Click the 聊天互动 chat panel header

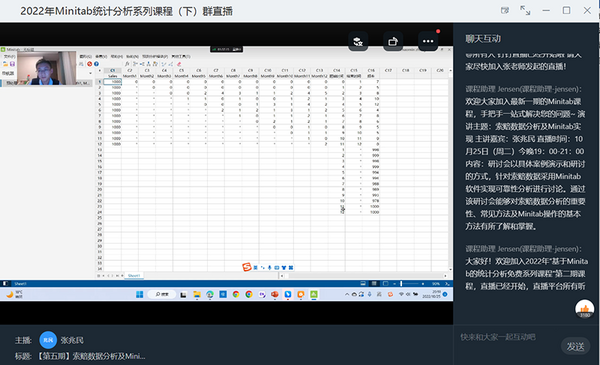483,39
